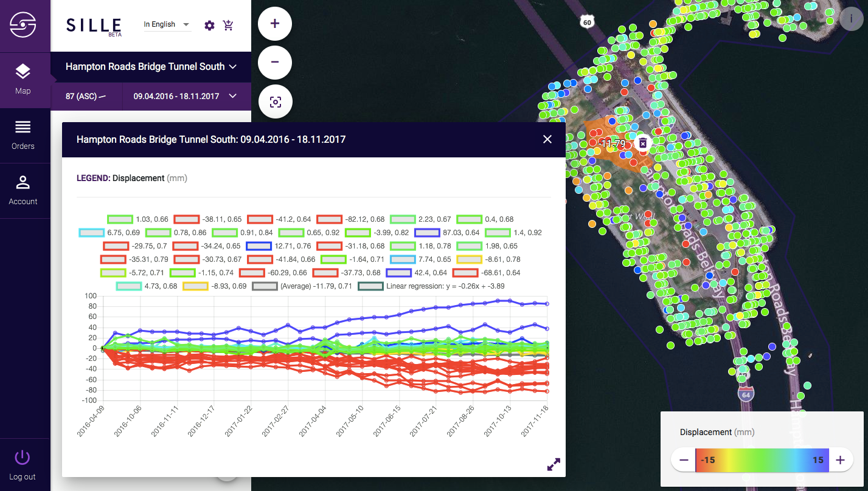Click the Route 60 shield on map
This screenshot has width=868, height=491.
coord(586,22)
